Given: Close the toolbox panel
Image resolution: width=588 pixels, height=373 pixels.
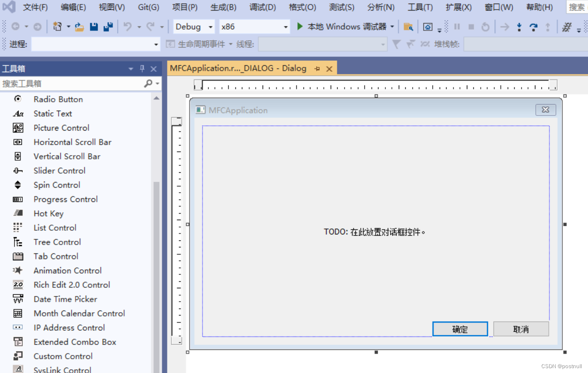Looking at the screenshot, I should coord(154,69).
